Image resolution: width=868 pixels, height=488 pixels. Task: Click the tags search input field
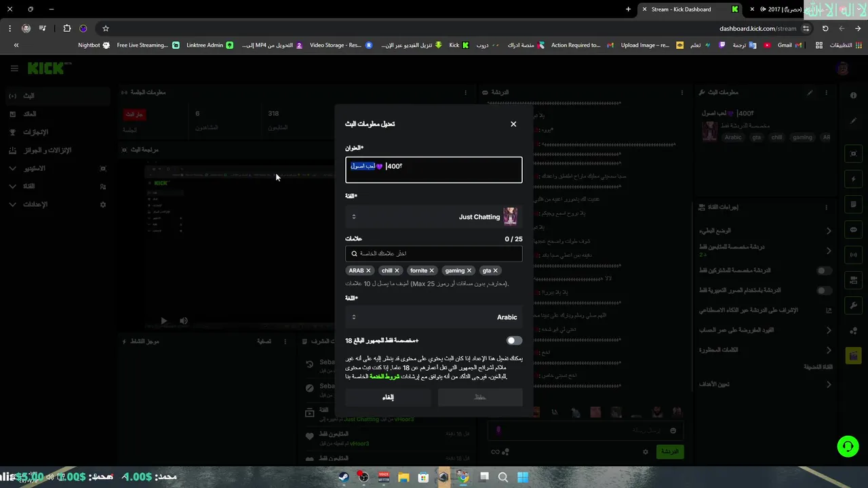[x=434, y=253]
